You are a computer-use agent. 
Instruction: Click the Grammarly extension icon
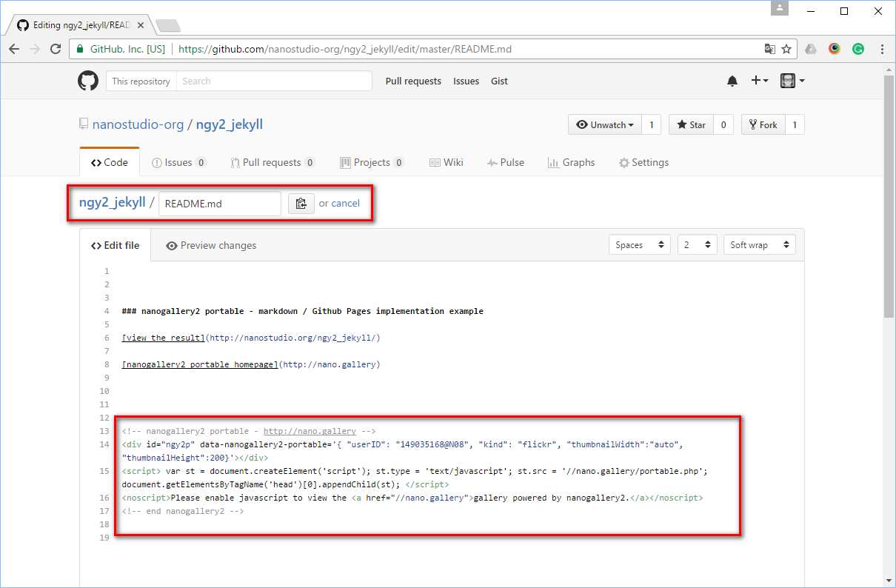tap(858, 49)
